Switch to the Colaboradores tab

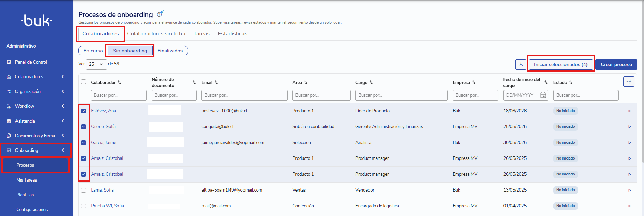101,34
